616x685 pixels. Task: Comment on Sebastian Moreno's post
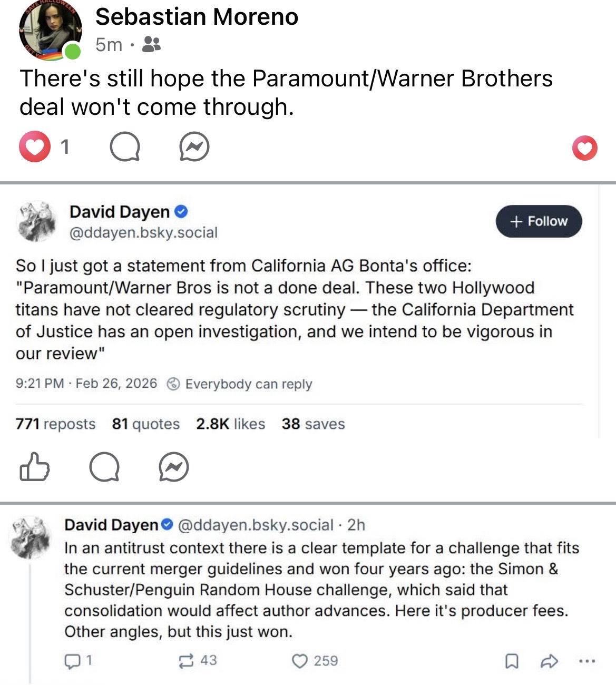pos(125,147)
